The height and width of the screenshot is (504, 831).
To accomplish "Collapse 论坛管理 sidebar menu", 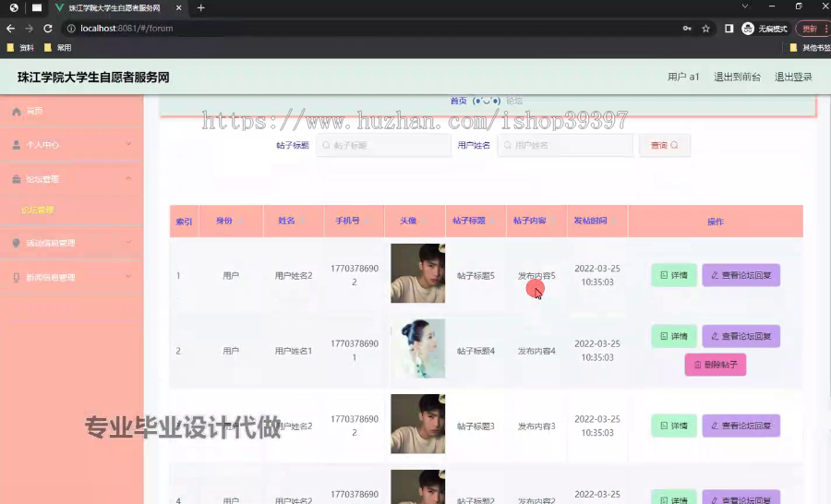I will click(x=71, y=179).
